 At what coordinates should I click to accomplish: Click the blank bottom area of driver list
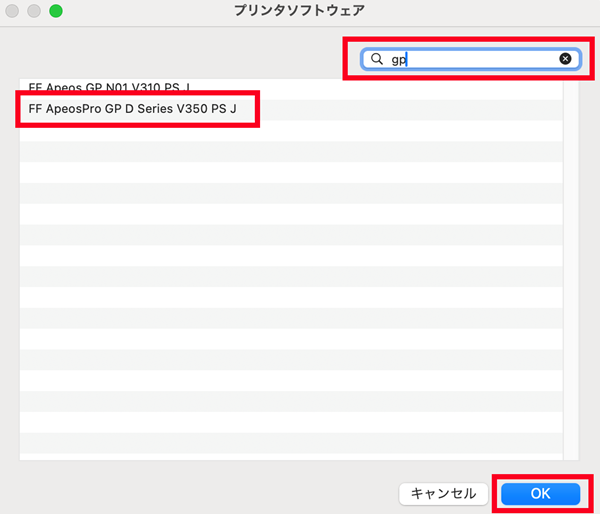[290, 440]
